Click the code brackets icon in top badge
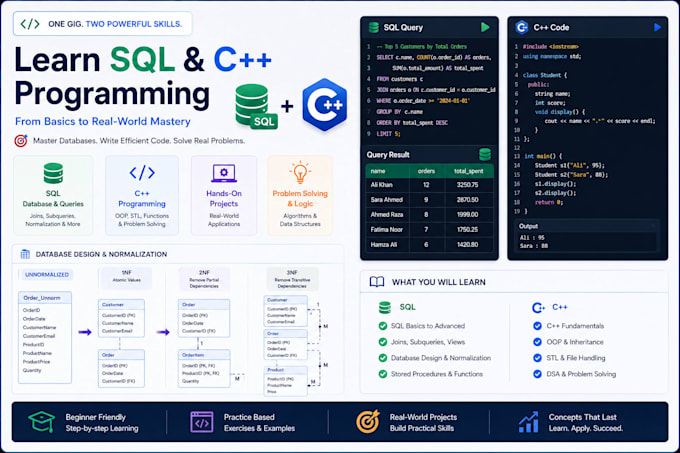The width and height of the screenshot is (680, 453). coord(30,24)
